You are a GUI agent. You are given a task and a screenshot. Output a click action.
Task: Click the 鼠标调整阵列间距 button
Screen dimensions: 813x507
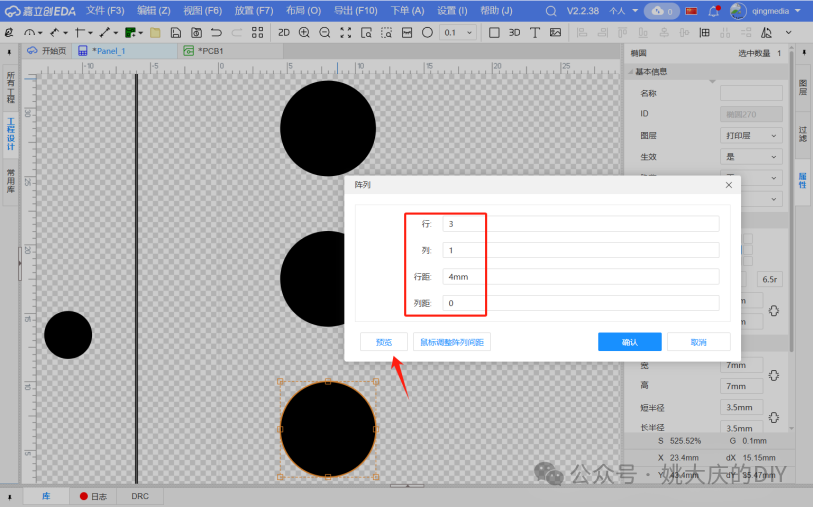pos(452,342)
